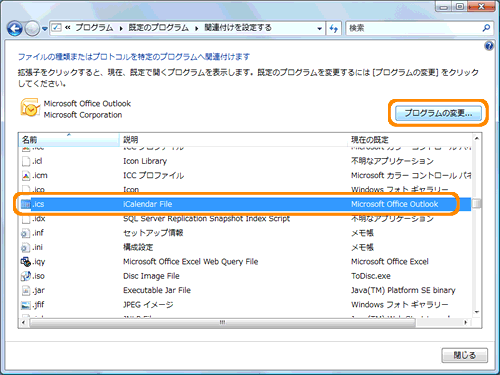Click the refresh button beside address bar
The height and width of the screenshot is (375, 500).
(x=333, y=29)
